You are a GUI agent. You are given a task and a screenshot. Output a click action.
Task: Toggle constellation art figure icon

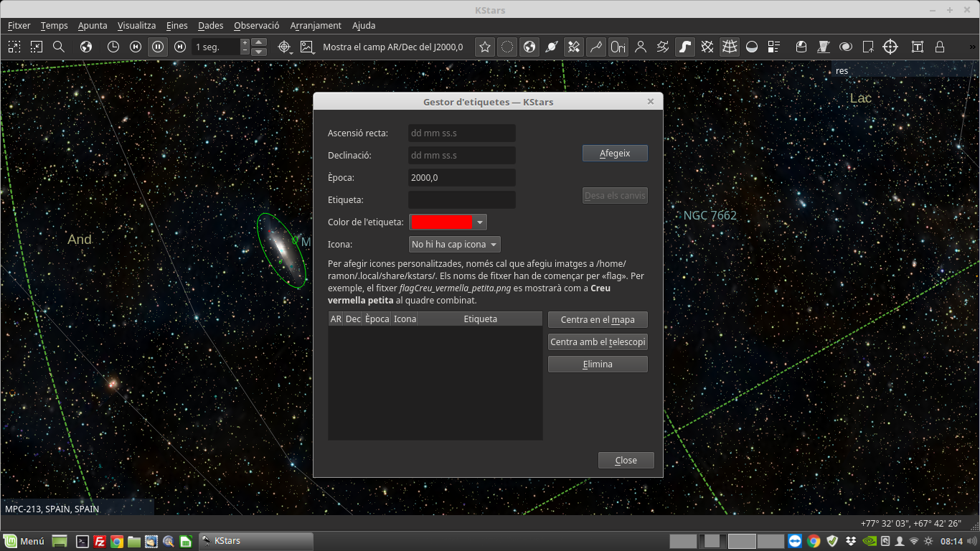point(641,47)
